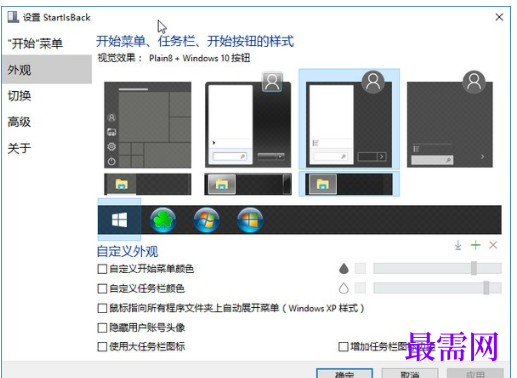Select the Plain8 menu style thumbnail
The image size is (517, 378).
pyautogui.click(x=349, y=119)
